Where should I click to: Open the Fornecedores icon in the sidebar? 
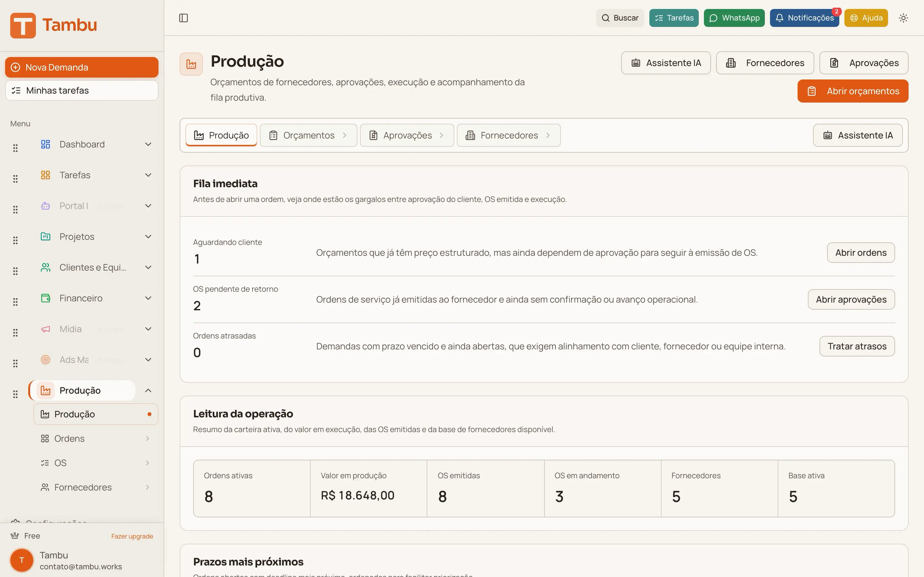click(x=45, y=487)
